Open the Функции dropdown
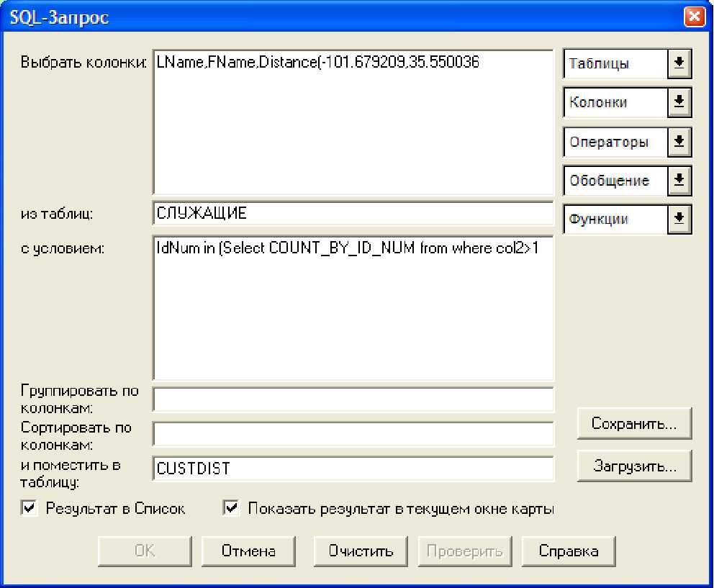 [x=677, y=220]
